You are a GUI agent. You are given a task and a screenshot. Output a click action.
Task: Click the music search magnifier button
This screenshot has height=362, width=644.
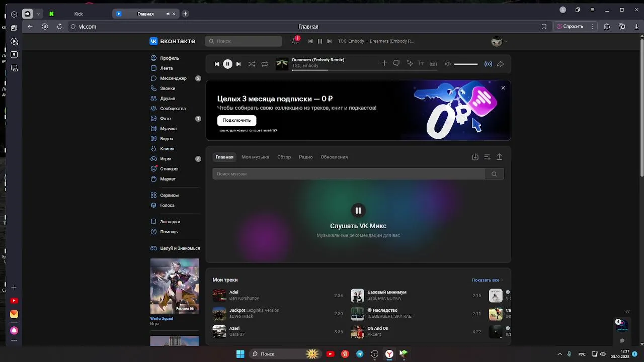tap(494, 174)
